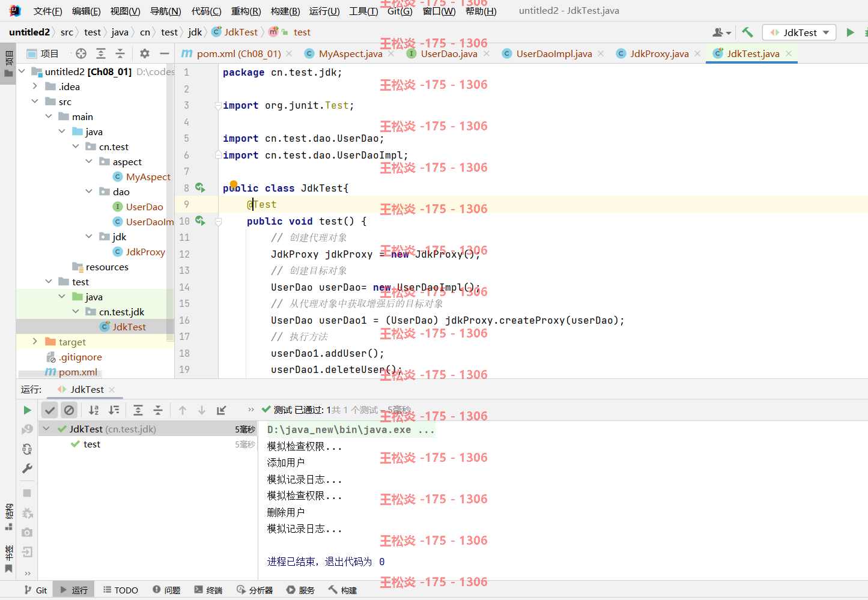
Task: Click rerun failed tests icon in run sidebar
Action: (27, 429)
